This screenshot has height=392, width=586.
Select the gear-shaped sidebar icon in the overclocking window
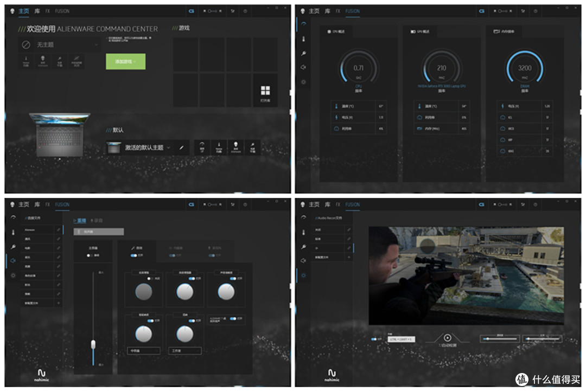tap(303, 82)
